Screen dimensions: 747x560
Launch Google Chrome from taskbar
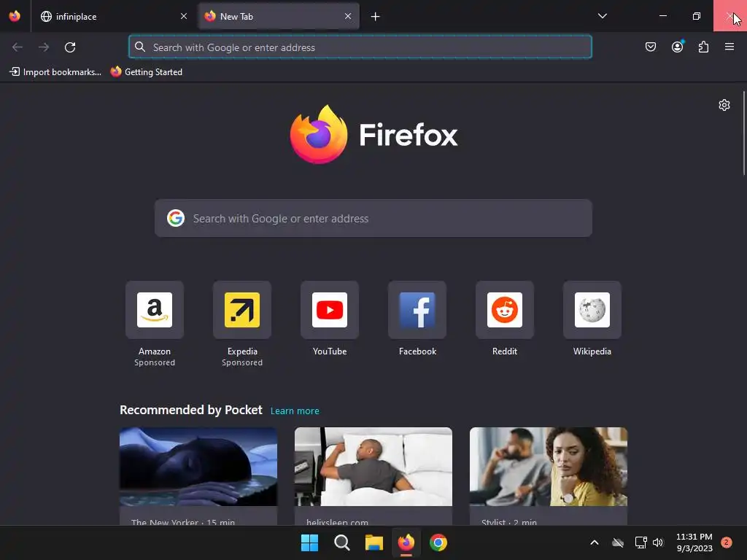pos(438,542)
